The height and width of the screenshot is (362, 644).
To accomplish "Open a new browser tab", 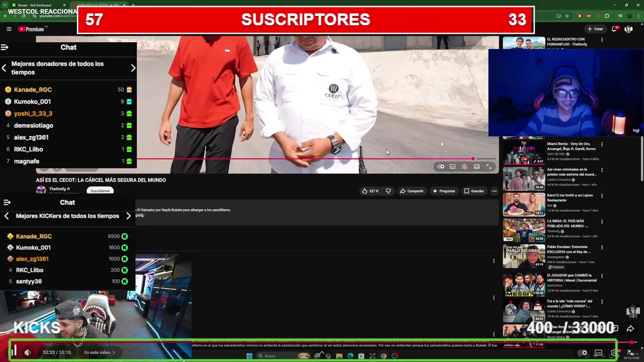I will click(133, 5).
